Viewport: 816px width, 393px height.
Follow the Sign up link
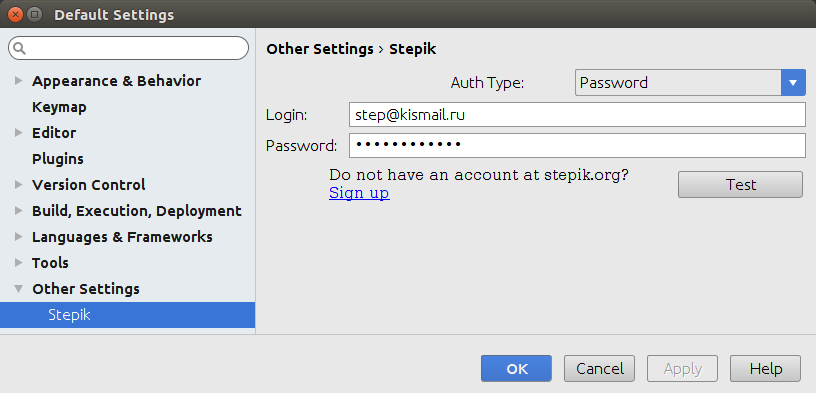coord(359,193)
